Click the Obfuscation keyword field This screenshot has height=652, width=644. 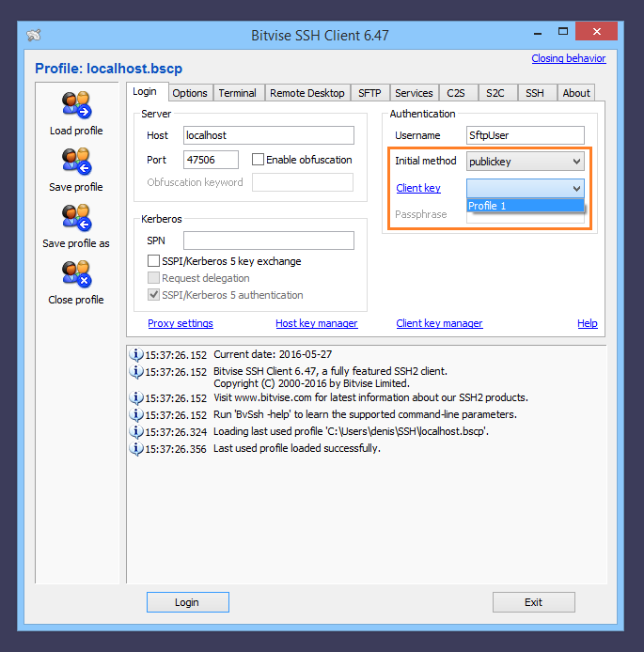click(x=303, y=182)
